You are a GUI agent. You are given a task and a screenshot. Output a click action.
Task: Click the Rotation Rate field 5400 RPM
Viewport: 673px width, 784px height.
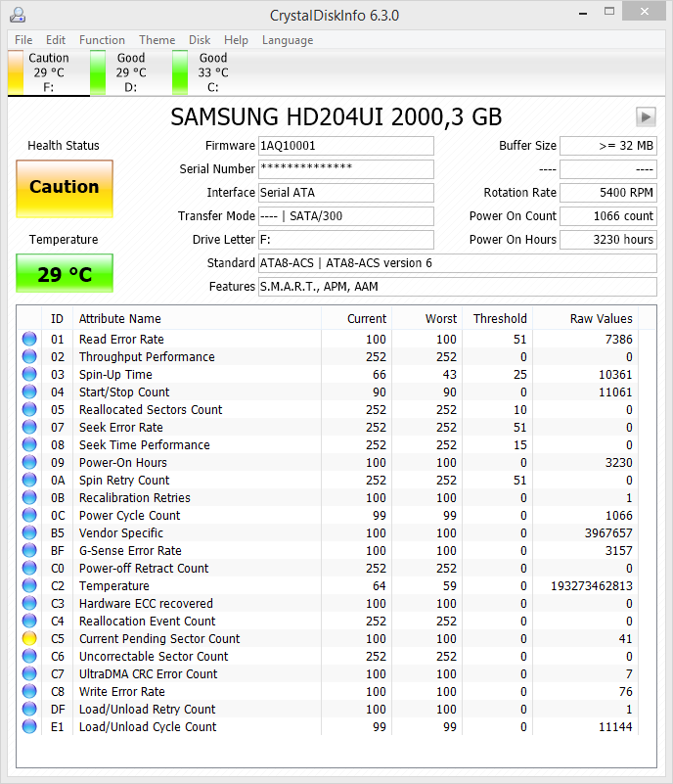tap(608, 193)
